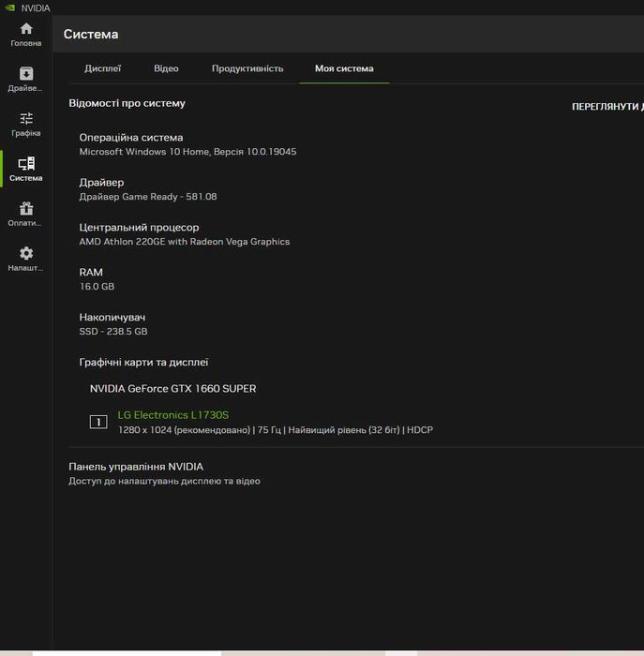Select Microsoft Windows 10 Home version text
Screen dimensions: 644x656
pyautogui.click(x=187, y=152)
